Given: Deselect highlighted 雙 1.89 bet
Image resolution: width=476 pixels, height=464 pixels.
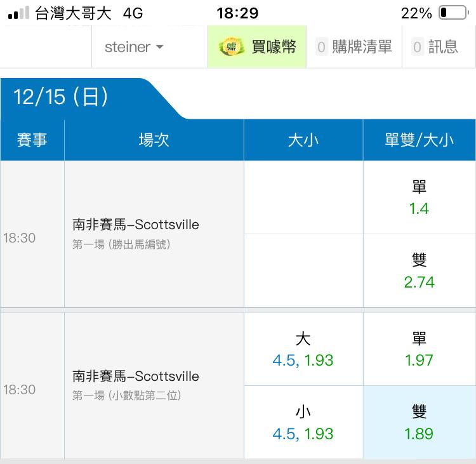Looking at the screenshot, I should coord(419,423).
